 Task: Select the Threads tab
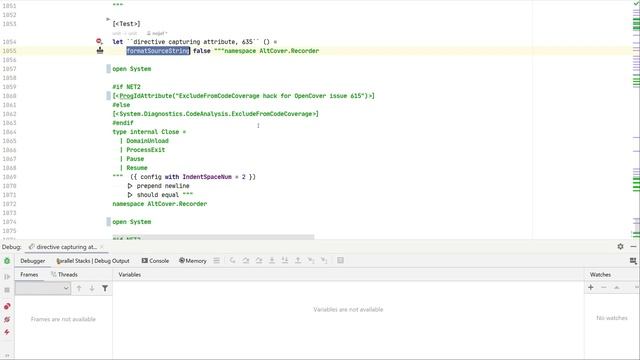click(x=64, y=275)
